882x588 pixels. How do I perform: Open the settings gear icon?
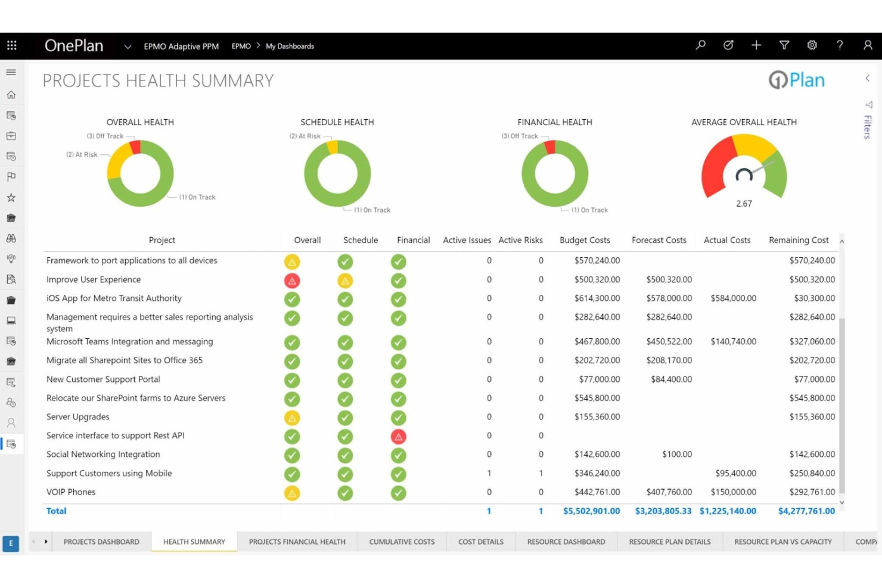coord(812,45)
